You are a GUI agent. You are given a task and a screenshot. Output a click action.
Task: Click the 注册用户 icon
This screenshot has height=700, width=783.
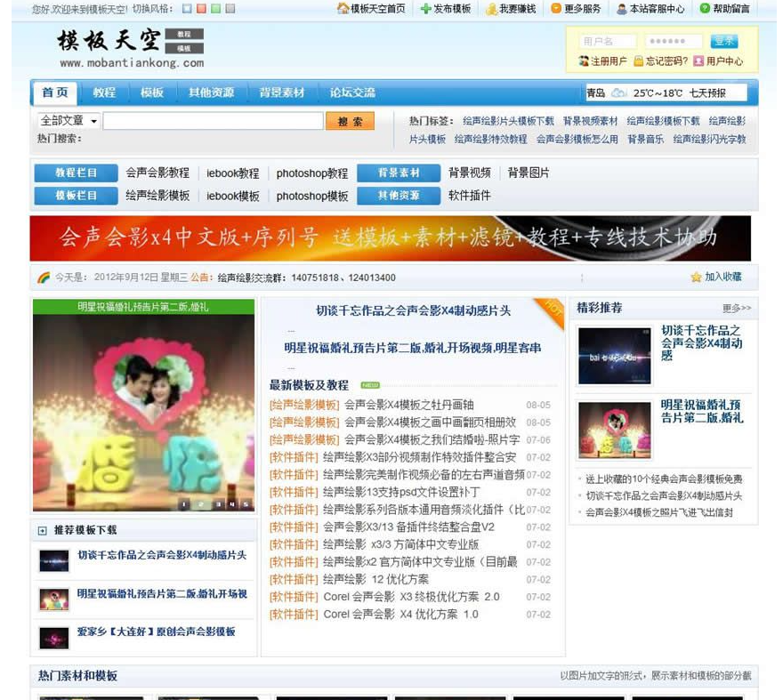[584, 60]
